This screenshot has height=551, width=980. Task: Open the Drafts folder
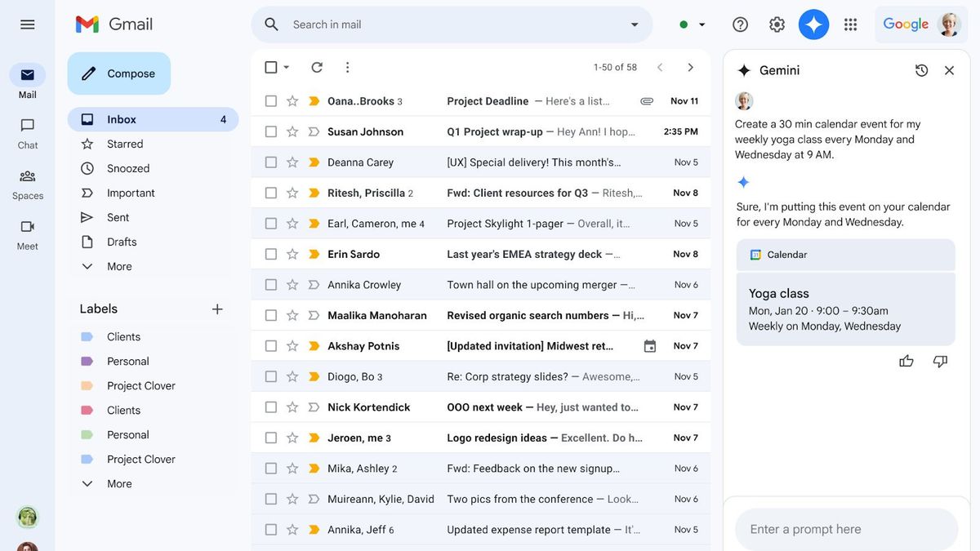tap(153, 242)
